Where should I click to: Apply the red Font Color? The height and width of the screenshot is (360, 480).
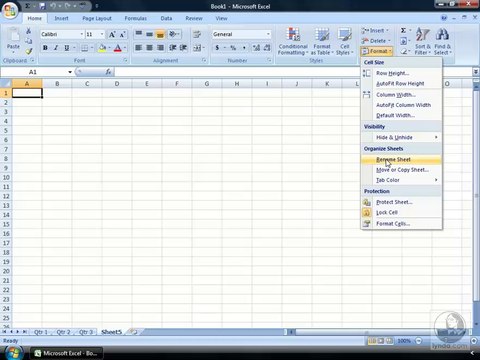click(x=117, y=48)
